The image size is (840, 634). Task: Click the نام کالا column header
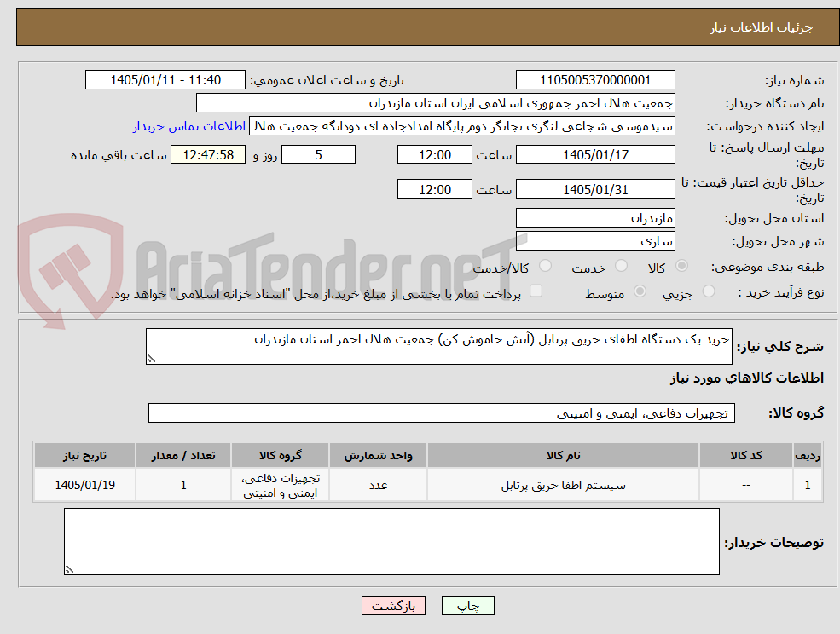click(563, 455)
